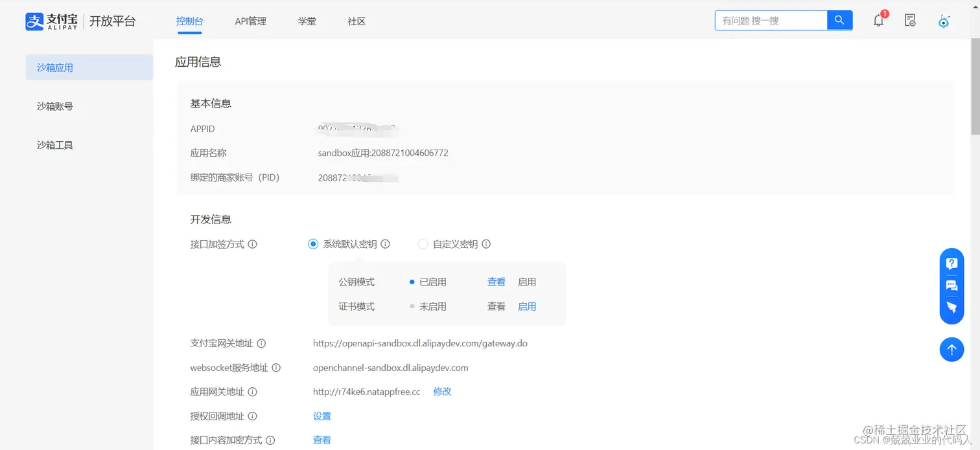Click the 开发信息 section title
The width and height of the screenshot is (980, 450).
point(211,219)
